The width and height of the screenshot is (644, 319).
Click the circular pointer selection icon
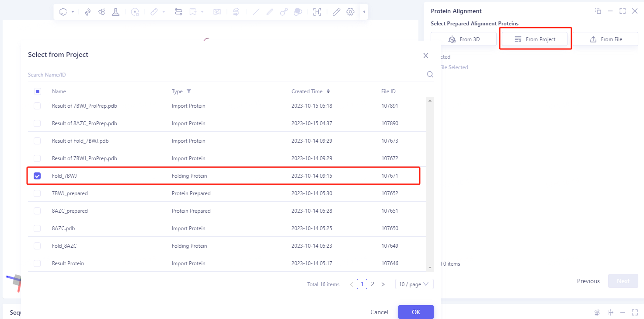coord(136,12)
